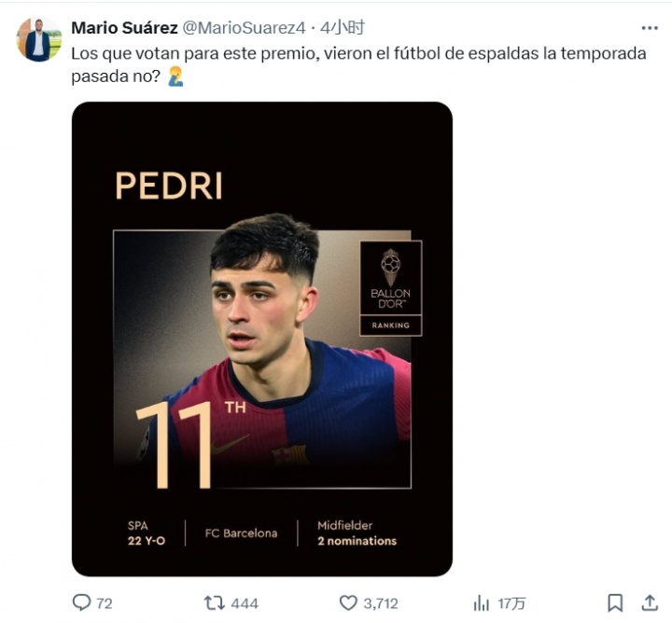Click the PEDRI title in the image
The height and width of the screenshot is (623, 672).
169,186
